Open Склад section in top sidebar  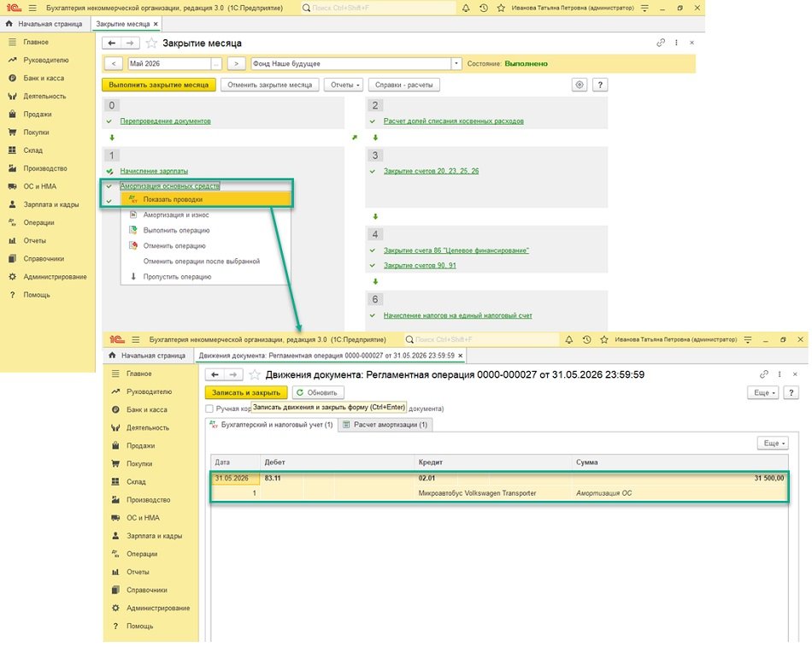(x=32, y=150)
